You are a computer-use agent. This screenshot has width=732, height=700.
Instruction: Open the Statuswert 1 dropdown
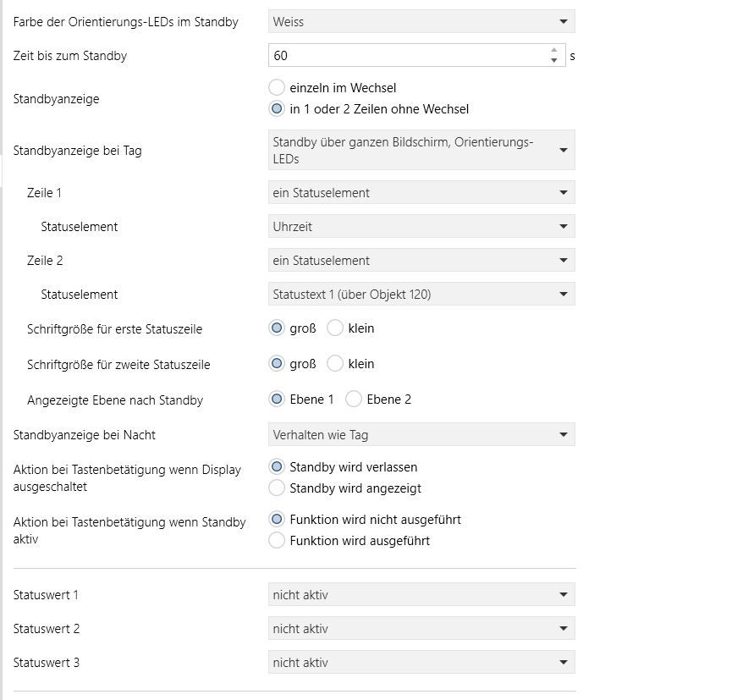click(x=421, y=595)
